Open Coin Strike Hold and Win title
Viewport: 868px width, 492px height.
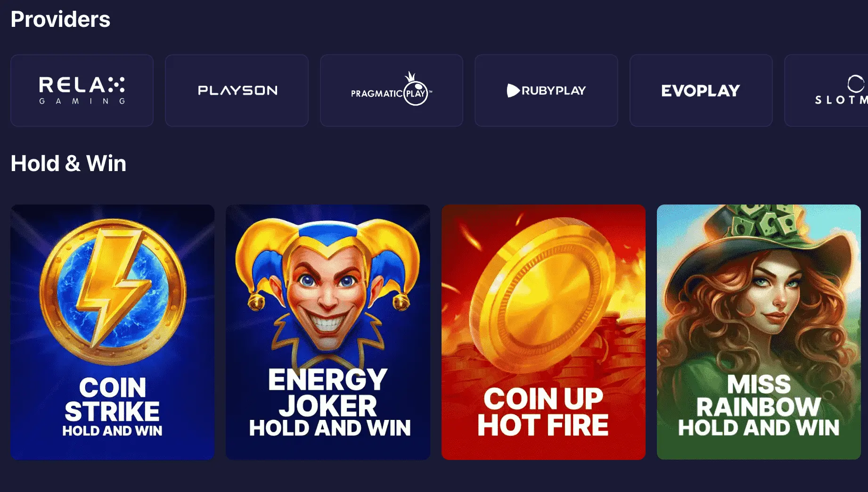pos(112,406)
